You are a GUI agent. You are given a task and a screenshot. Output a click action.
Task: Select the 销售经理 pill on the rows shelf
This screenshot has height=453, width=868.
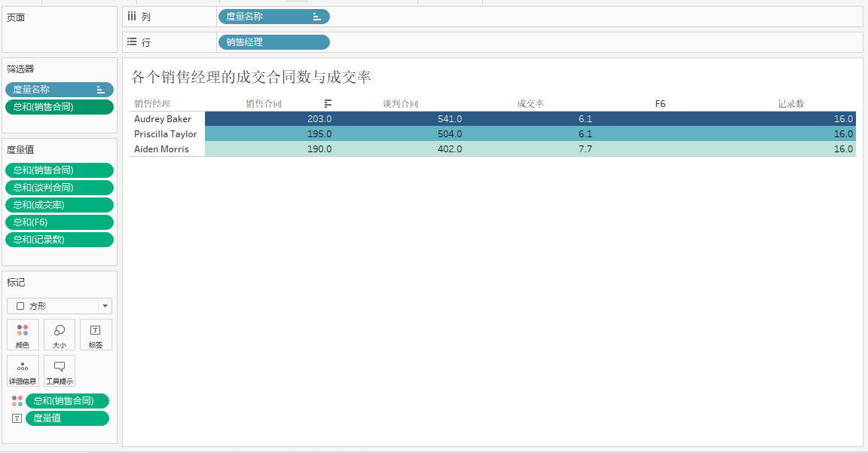274,42
